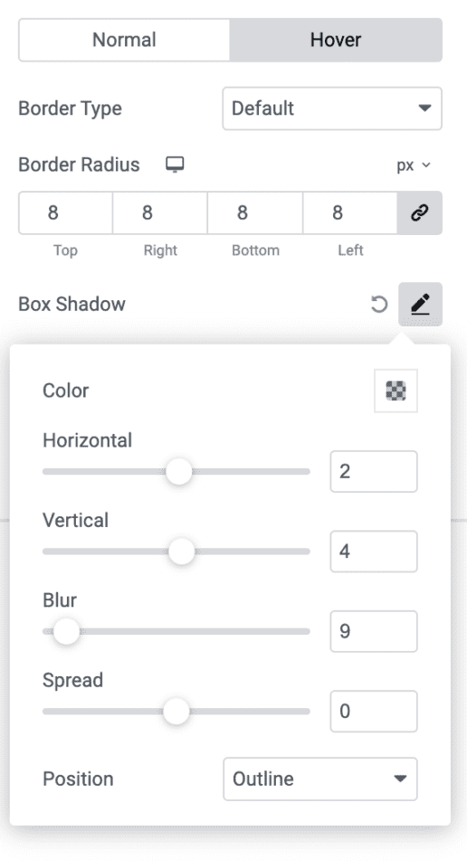Image resolution: width=467 pixels, height=868 pixels.
Task: Focus the Left border radius field
Action: click(x=350, y=212)
